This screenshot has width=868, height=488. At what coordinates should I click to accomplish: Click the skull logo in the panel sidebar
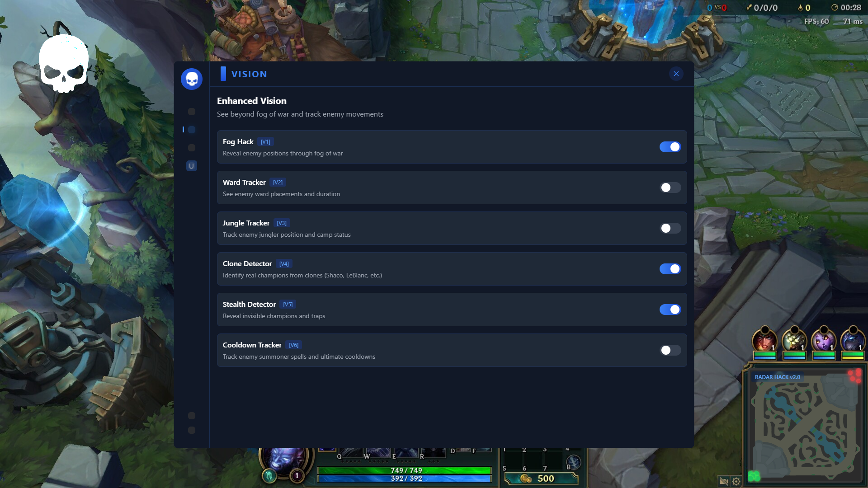[192, 79]
